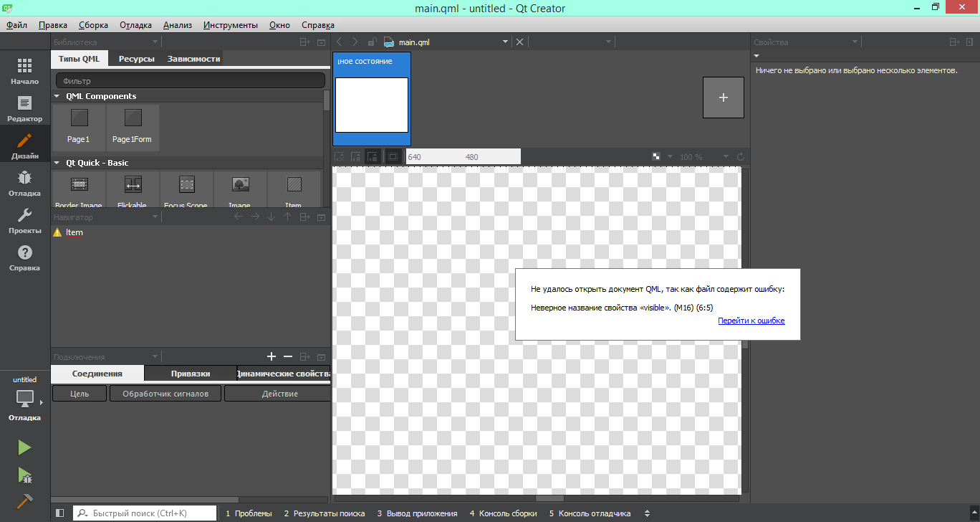Select Item in navigator tree
Viewport: 980px width, 522px height.
pos(75,232)
